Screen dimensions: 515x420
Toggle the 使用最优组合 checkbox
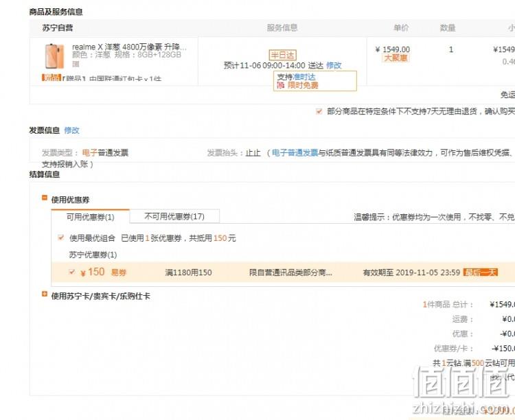pyautogui.click(x=60, y=237)
